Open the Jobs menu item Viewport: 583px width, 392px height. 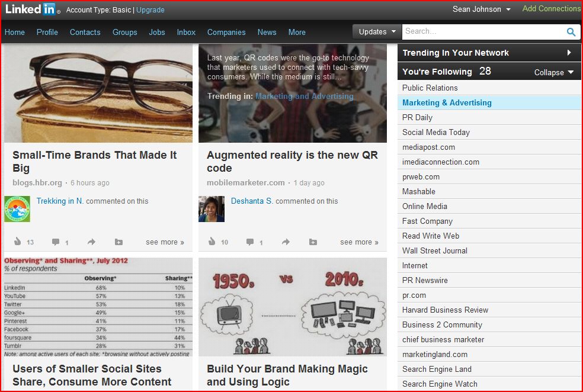(x=157, y=33)
